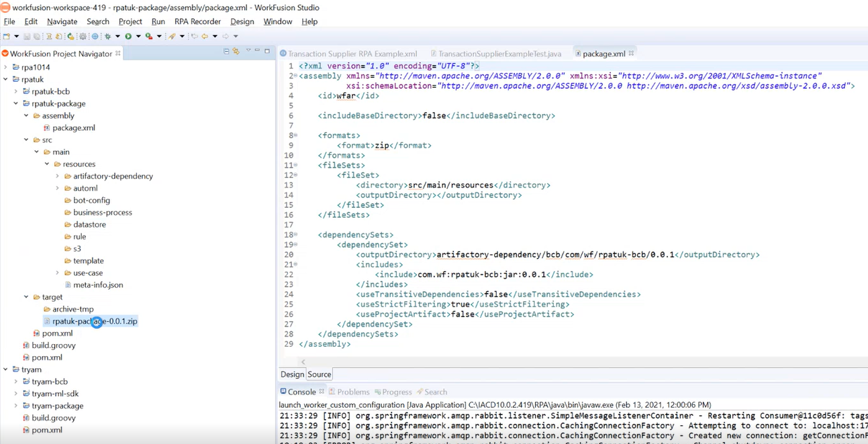Open the Back history dropdown arrow
868x444 pixels.
pos(215,36)
